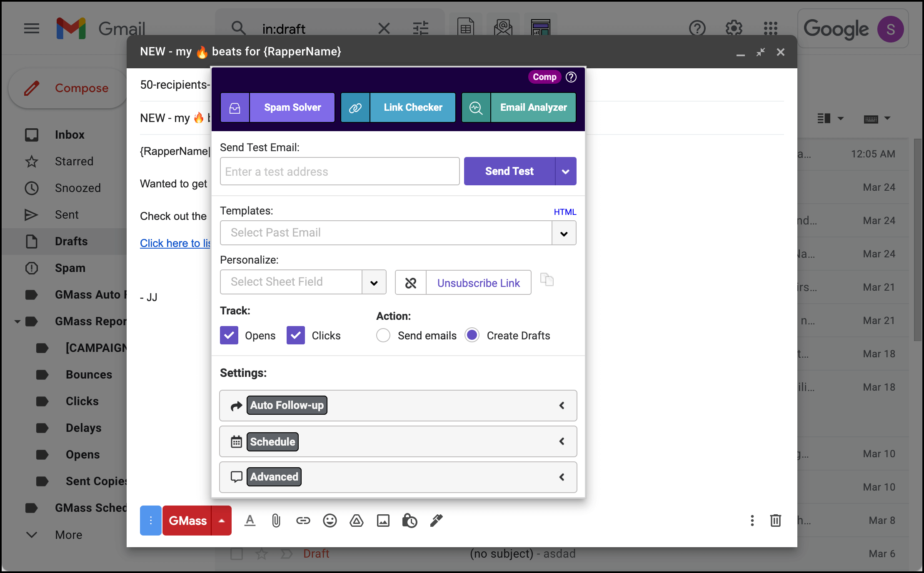Open GMass help question mark icon
Viewport: 924px width, 573px height.
571,77
